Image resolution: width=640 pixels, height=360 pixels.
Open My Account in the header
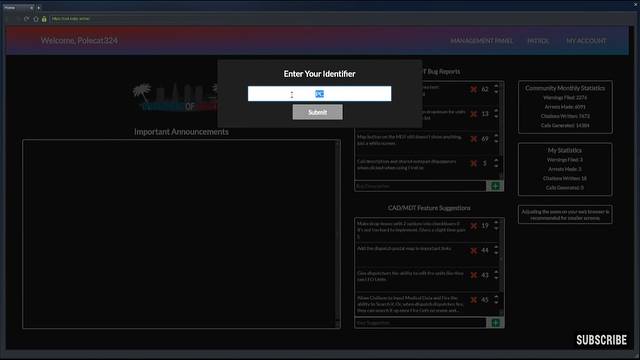[586, 41]
